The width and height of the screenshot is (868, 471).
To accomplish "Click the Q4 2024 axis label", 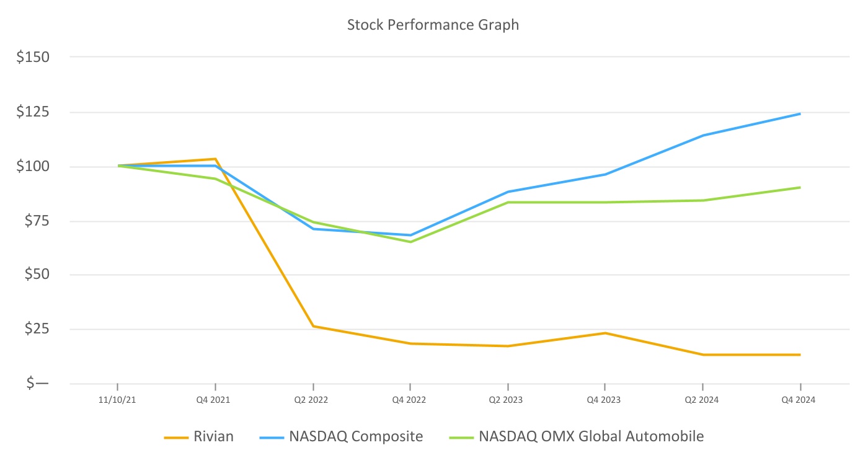I will point(800,400).
